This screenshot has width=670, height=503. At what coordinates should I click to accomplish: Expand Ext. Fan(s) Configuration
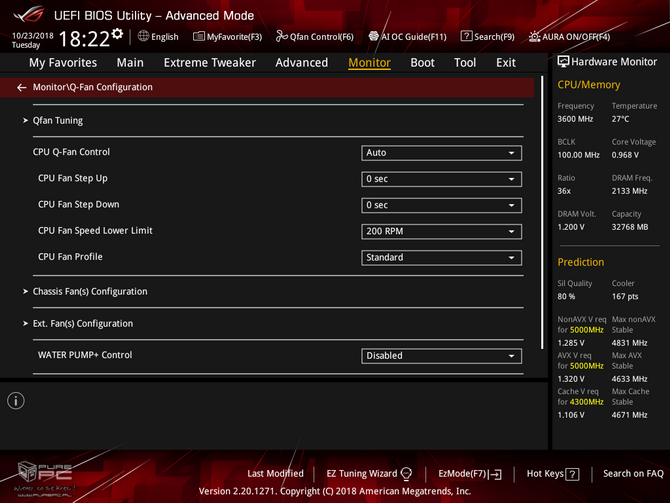pos(82,324)
